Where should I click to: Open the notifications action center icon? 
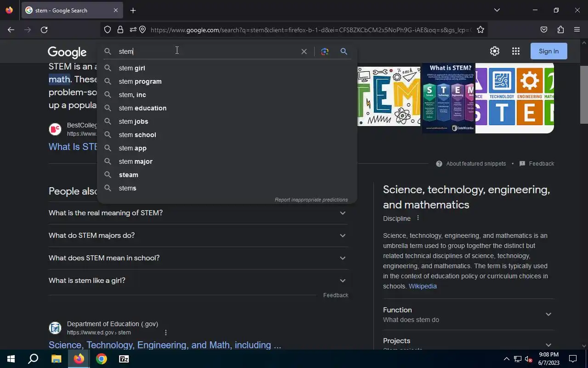click(573, 359)
